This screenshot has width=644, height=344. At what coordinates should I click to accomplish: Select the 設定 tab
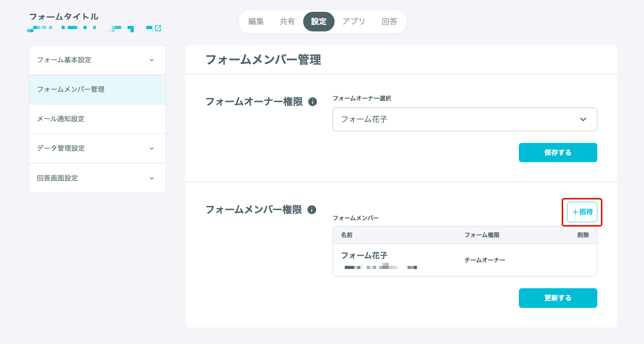click(x=319, y=22)
